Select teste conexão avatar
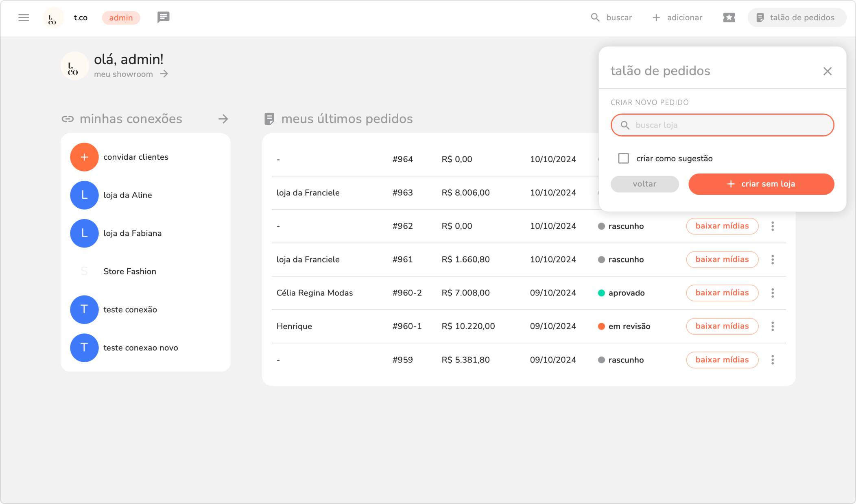Viewport: 856px width, 504px height. point(84,310)
